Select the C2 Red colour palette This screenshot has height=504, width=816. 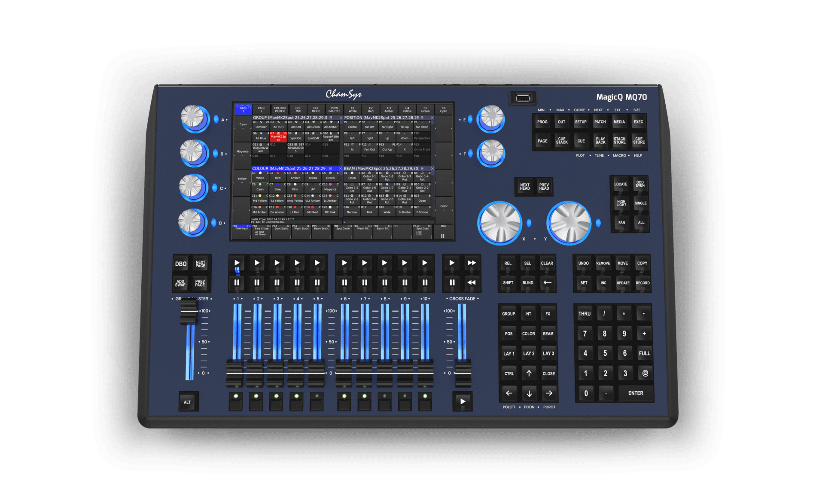tap(277, 176)
